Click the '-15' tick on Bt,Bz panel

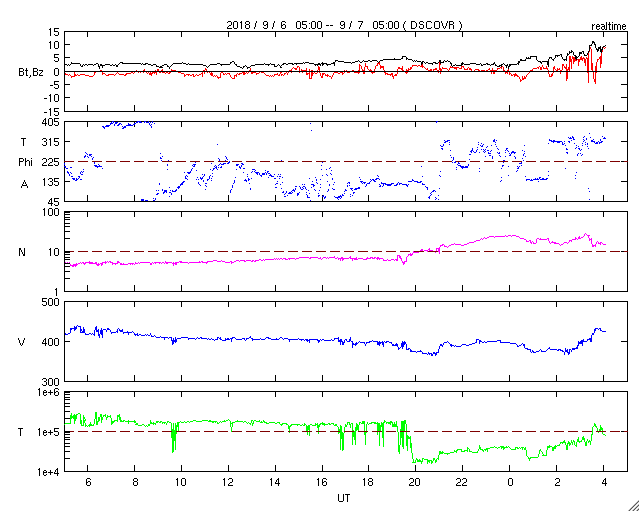tap(52, 111)
